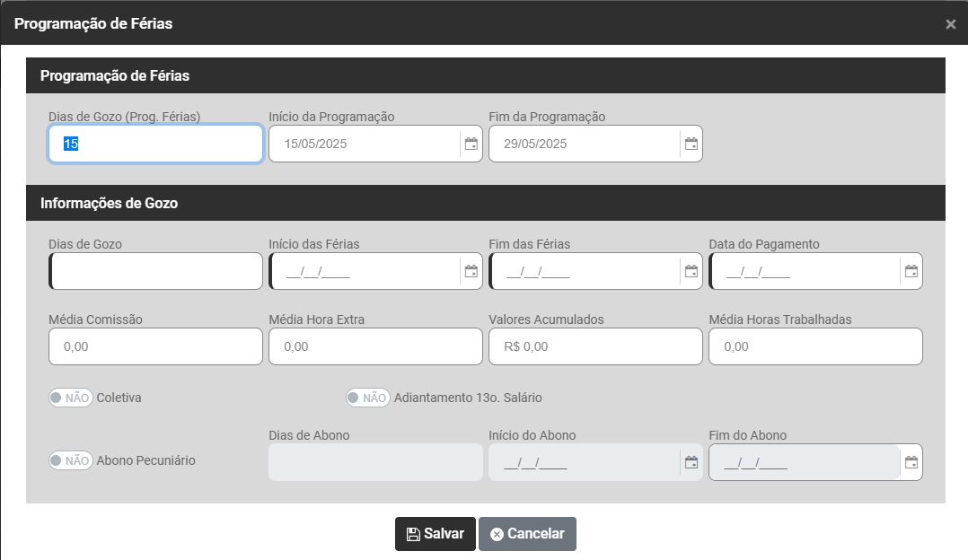Focus the Dias de Gozo (Prog. Férias) field
This screenshot has height=560, width=968.
coord(155,144)
